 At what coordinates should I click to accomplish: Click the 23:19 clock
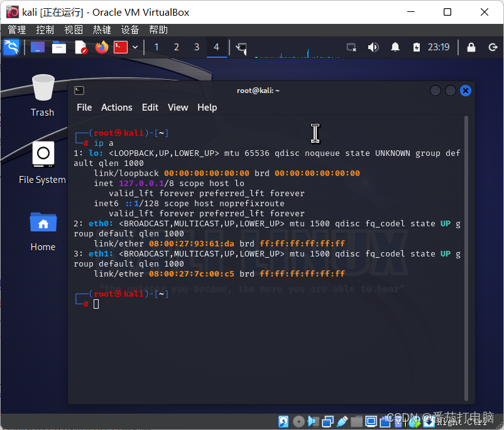tap(439, 47)
